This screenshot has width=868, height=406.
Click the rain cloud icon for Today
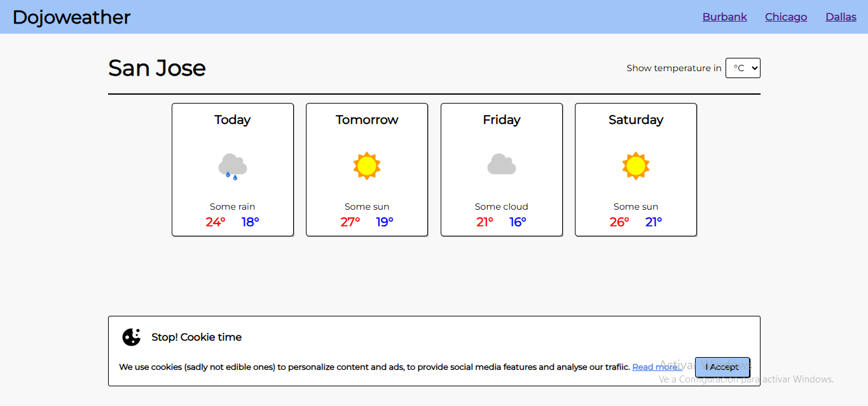[x=232, y=166]
